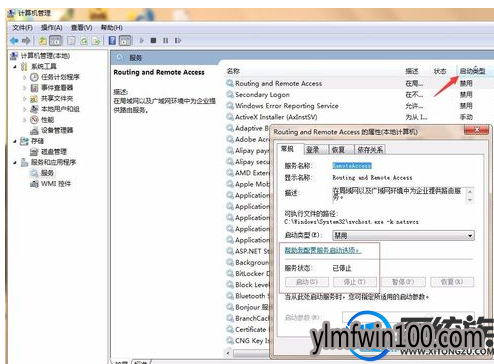
Task: Click the WMI 控件 icon
Action: [34, 184]
